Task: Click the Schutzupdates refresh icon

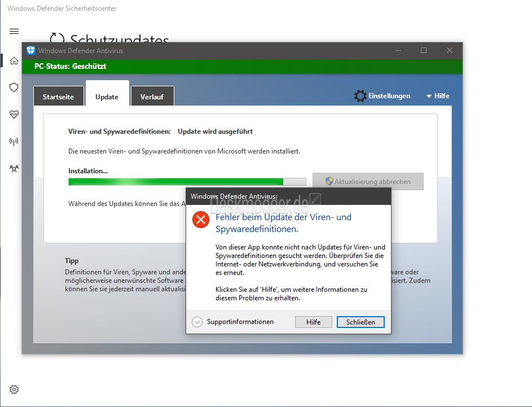Action: pos(57,38)
